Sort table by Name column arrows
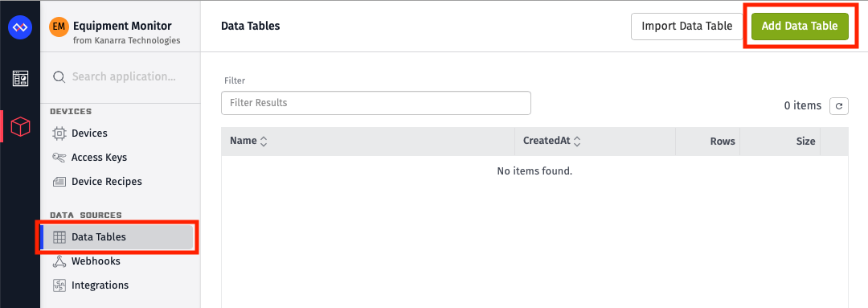This screenshot has height=308, width=868. [264, 142]
